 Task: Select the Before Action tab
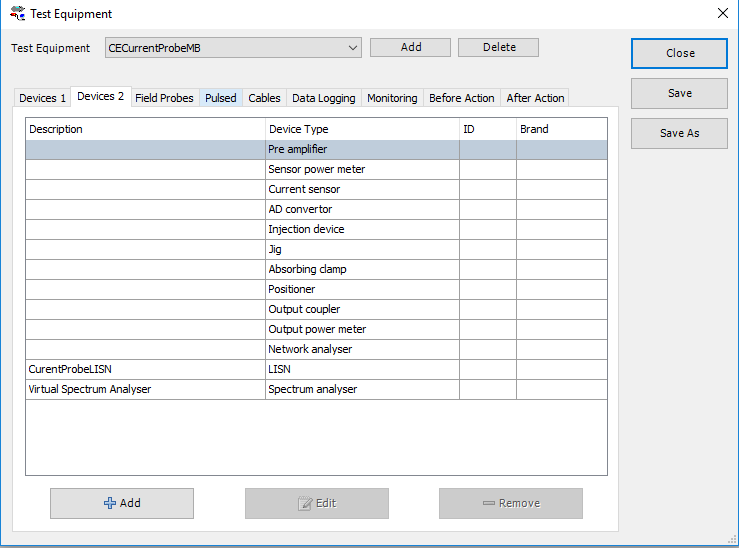pyautogui.click(x=461, y=98)
